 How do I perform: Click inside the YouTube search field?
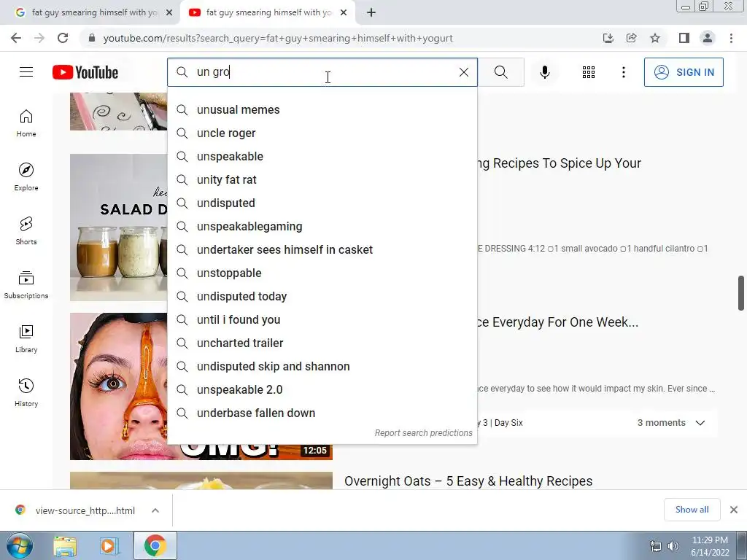pyautogui.click(x=322, y=72)
